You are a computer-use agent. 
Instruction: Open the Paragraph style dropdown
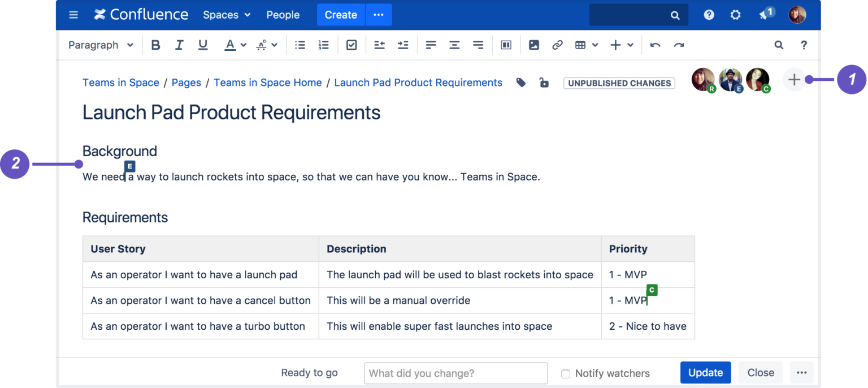pos(101,45)
